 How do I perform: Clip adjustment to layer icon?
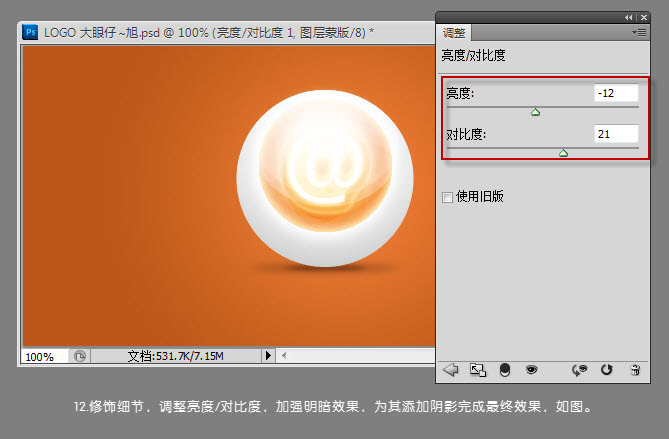point(505,370)
